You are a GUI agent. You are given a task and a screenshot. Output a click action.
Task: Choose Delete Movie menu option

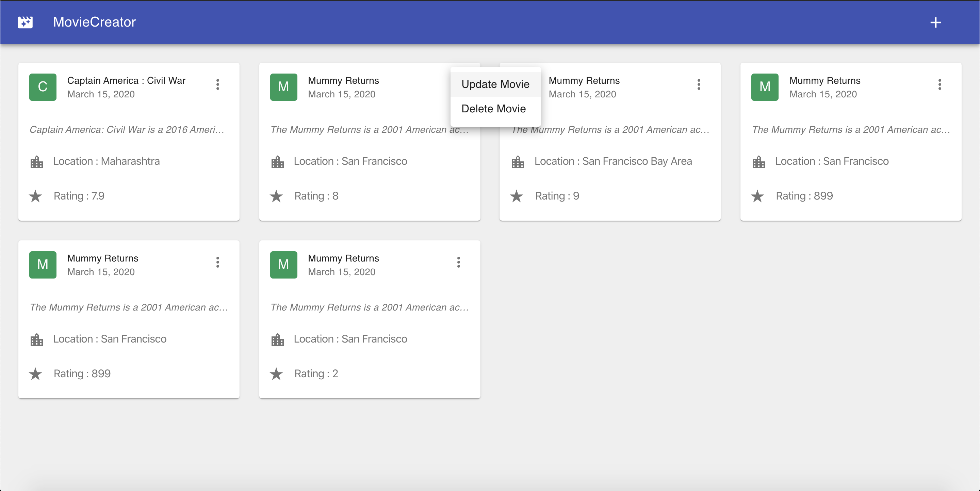(x=493, y=109)
